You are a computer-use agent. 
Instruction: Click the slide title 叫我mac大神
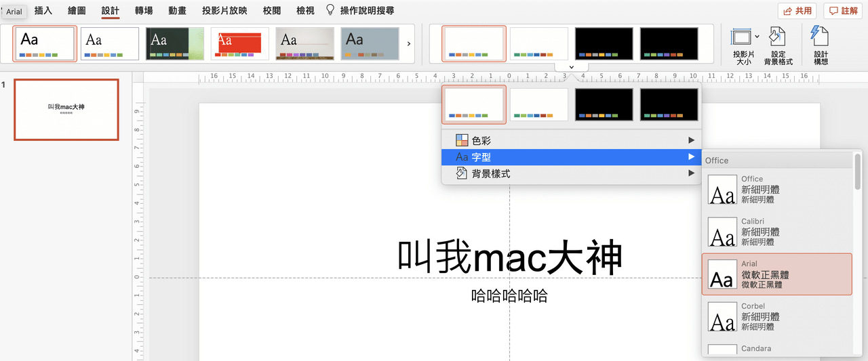point(510,258)
